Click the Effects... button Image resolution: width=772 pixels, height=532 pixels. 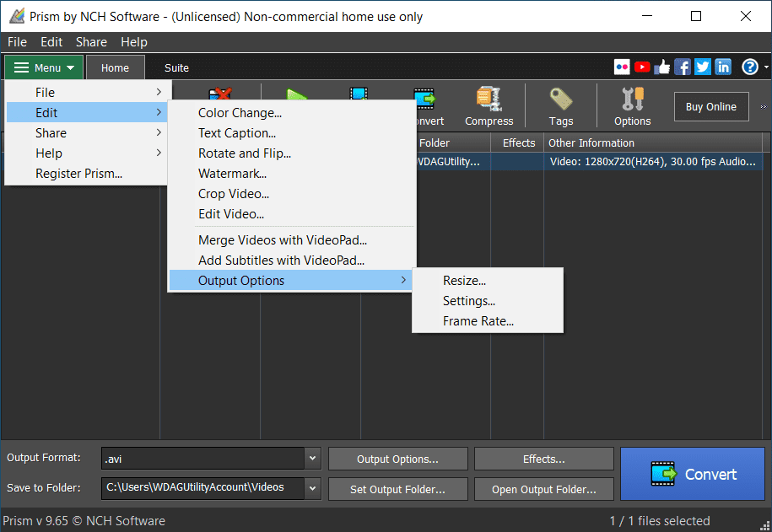click(x=544, y=459)
